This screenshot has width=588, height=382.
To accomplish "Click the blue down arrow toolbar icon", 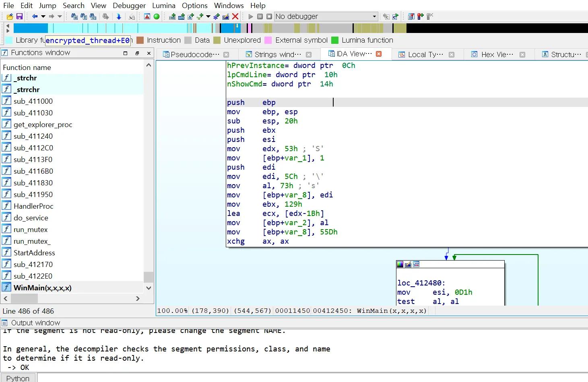I will click(119, 16).
